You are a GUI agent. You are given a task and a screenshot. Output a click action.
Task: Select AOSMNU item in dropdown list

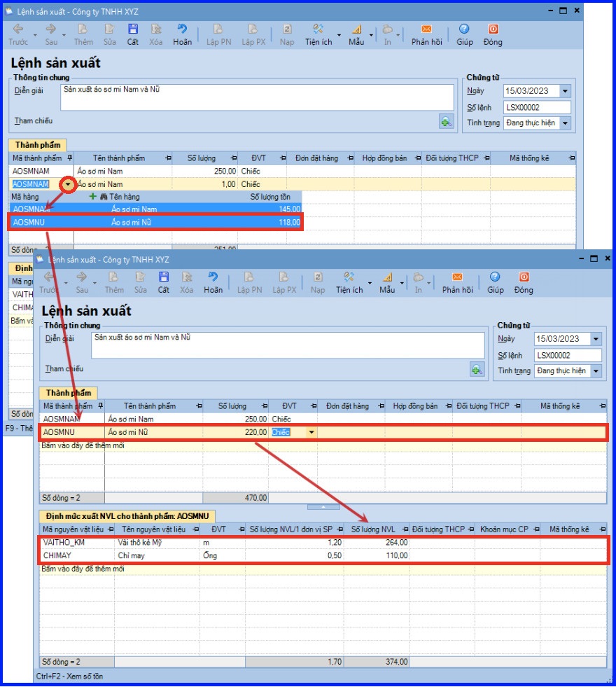pyautogui.click(x=155, y=222)
